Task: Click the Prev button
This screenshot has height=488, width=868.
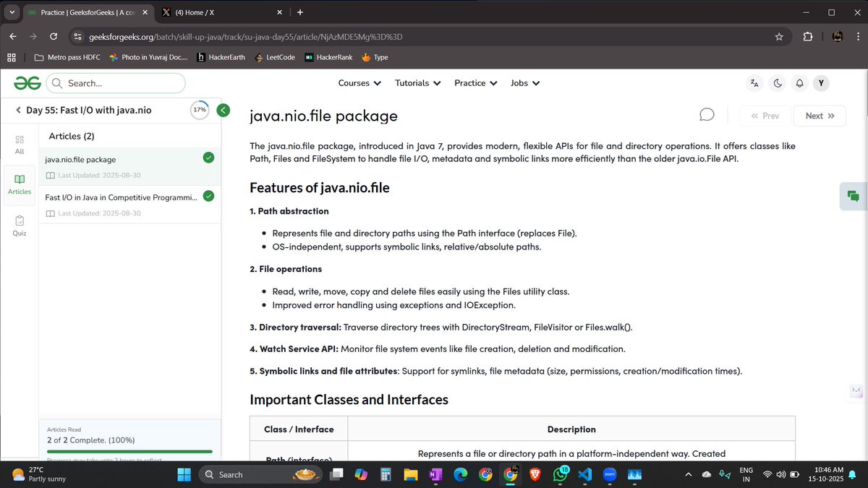Action: point(765,116)
